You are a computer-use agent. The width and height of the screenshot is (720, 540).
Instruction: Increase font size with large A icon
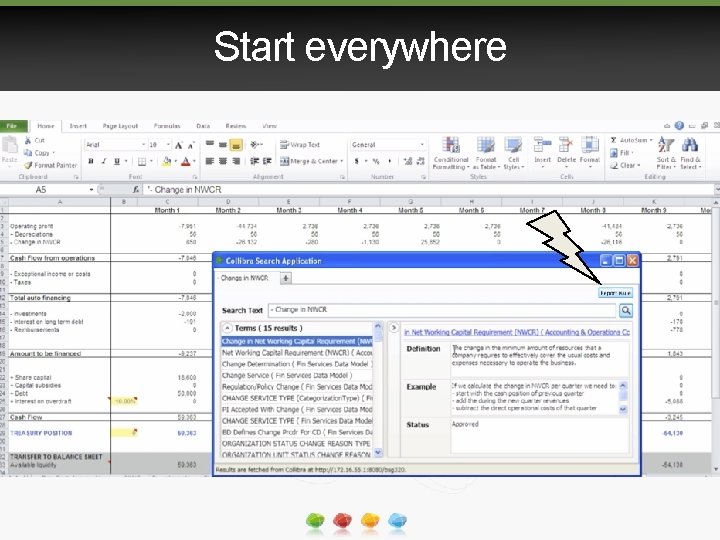coord(179,145)
